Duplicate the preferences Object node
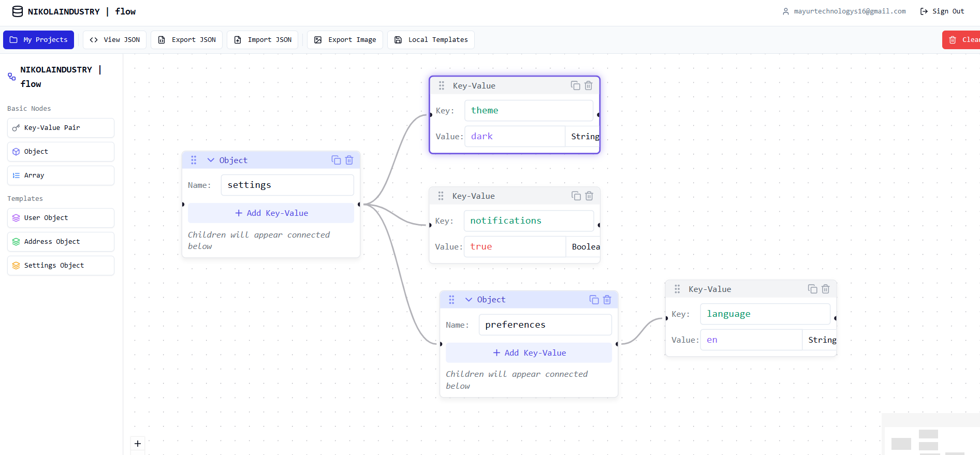Viewport: 980px width, 455px height. tap(594, 300)
